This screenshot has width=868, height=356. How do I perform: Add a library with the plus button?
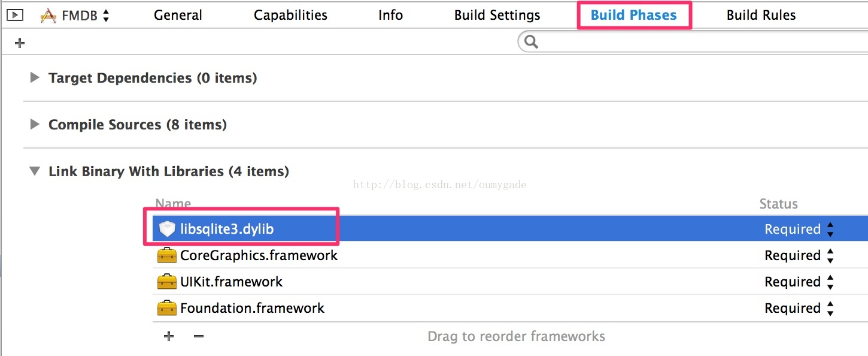point(169,336)
